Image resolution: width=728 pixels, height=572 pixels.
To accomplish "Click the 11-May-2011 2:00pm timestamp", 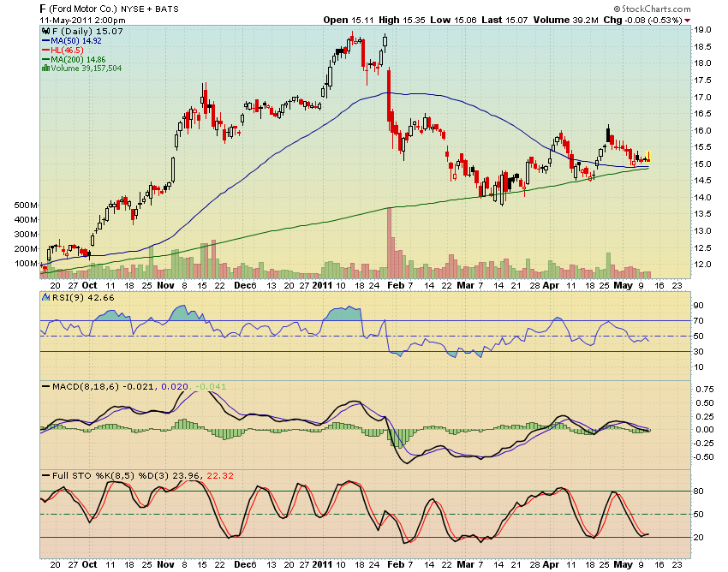I will point(82,20).
